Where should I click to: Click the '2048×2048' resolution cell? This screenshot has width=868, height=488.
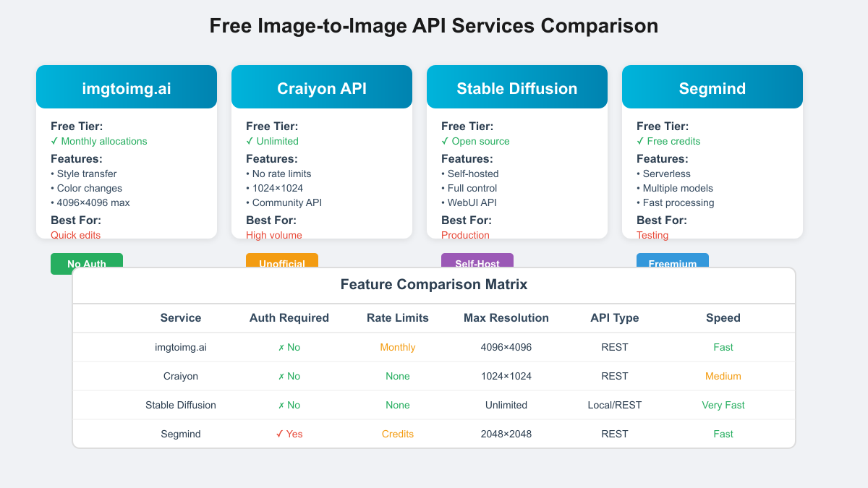coord(506,434)
